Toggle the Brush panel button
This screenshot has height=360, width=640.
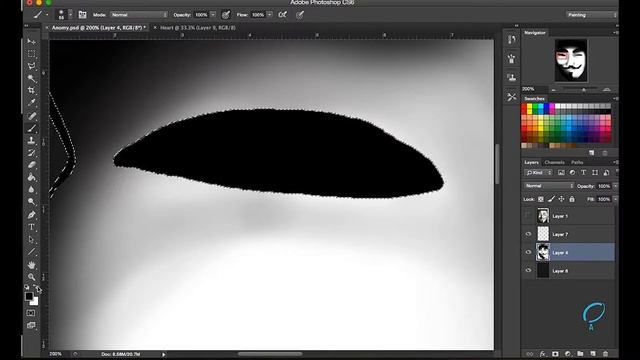(82, 15)
